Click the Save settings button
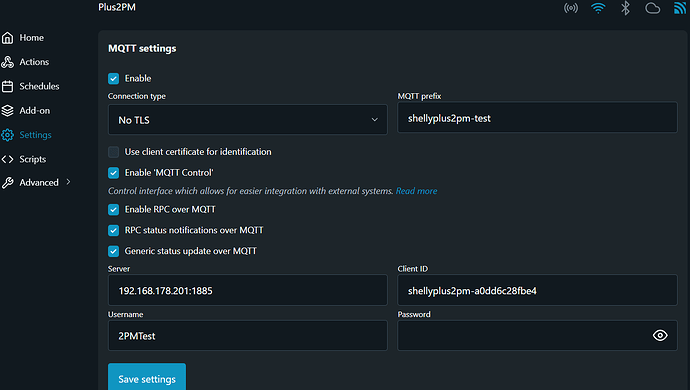Screen dimensions: 690x390 coord(147,377)
